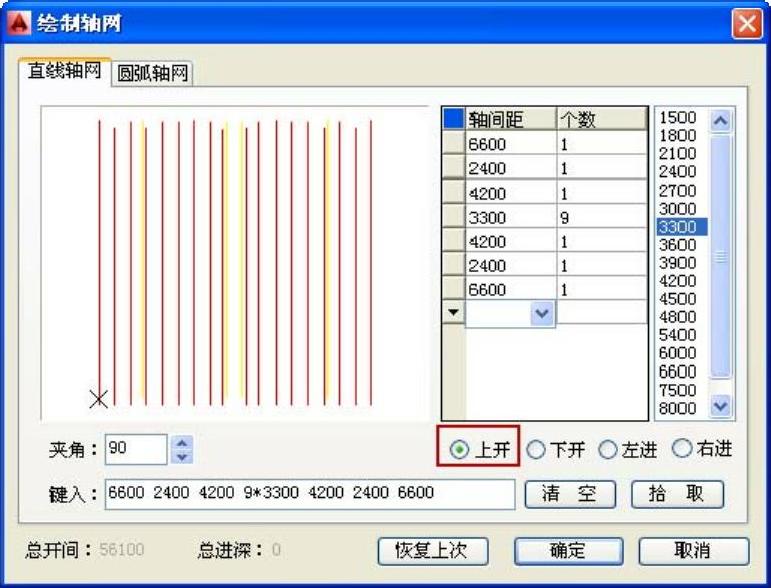Click the 拾取 button
Image resolution: width=771 pixels, height=588 pixels.
pyautogui.click(x=677, y=494)
